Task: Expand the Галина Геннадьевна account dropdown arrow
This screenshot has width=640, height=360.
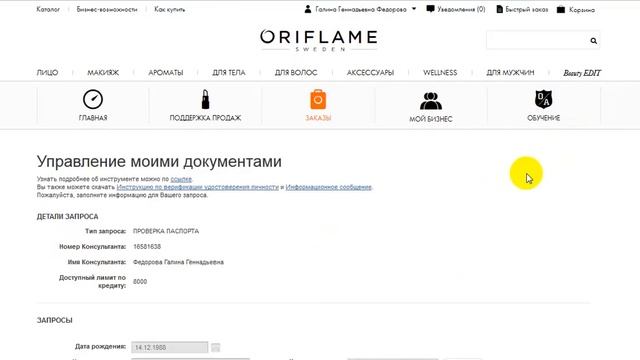Action: 414,9
